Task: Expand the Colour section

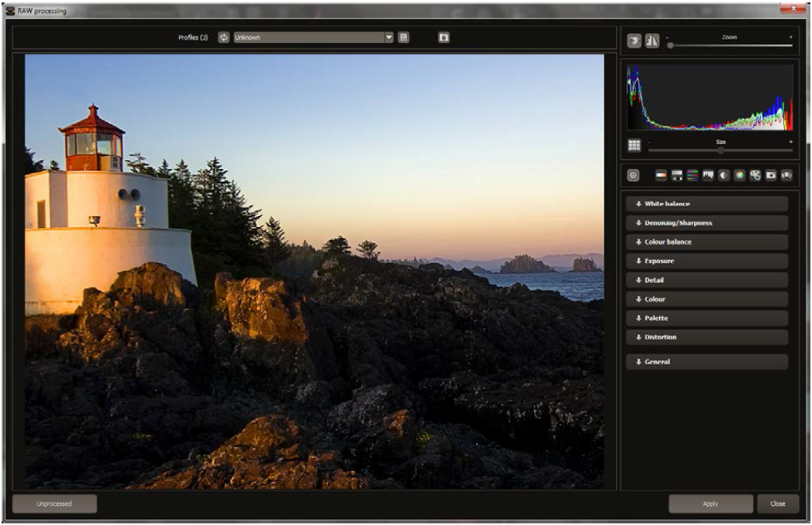Action: coord(707,299)
